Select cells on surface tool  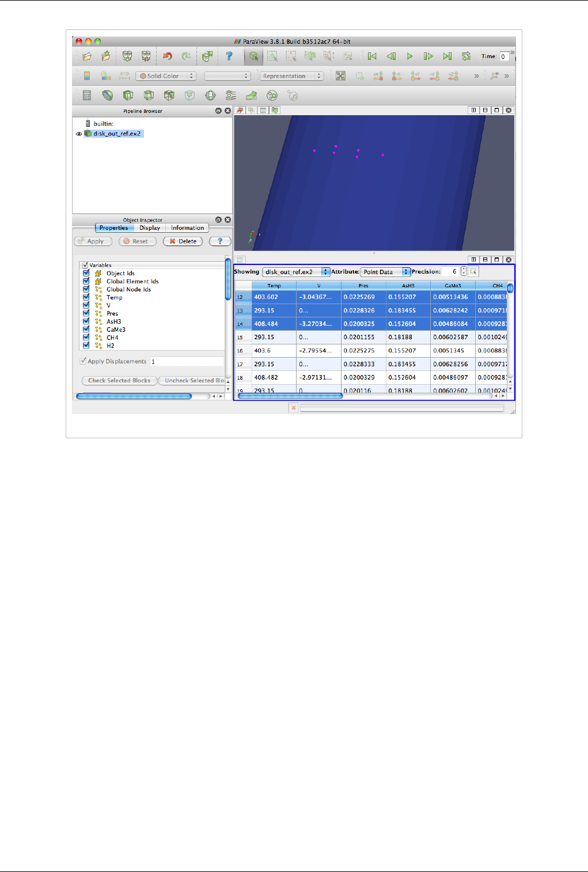(x=272, y=56)
